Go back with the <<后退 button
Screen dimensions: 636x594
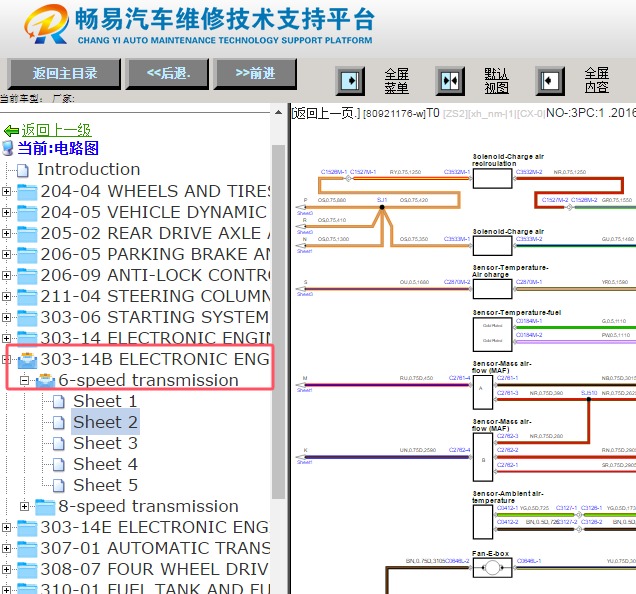click(x=168, y=73)
